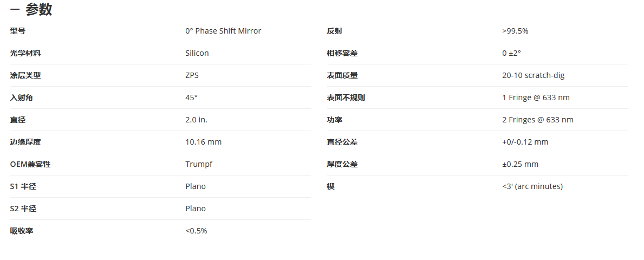Click the 直径 value 2.0 in.
This screenshot has width=644, height=260.
pyautogui.click(x=196, y=120)
